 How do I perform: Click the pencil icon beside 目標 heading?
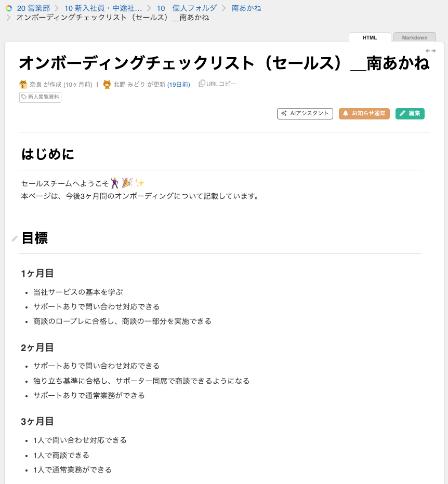(x=15, y=238)
